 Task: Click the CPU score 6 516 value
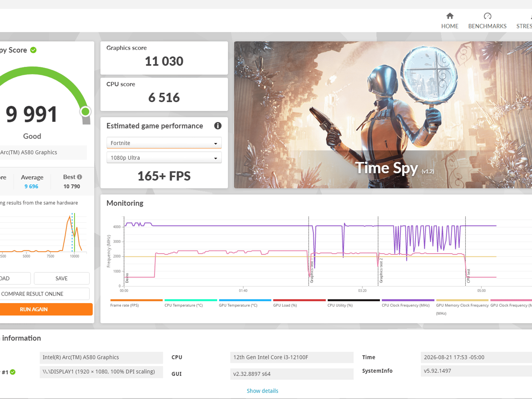[164, 98]
